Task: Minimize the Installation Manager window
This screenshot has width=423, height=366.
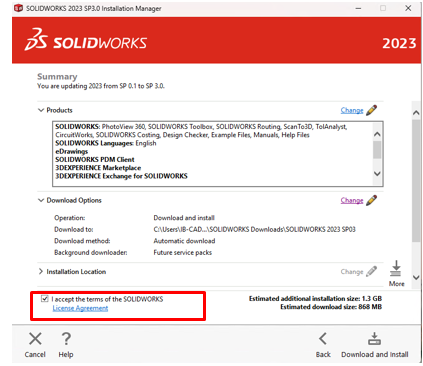Action: click(358, 8)
